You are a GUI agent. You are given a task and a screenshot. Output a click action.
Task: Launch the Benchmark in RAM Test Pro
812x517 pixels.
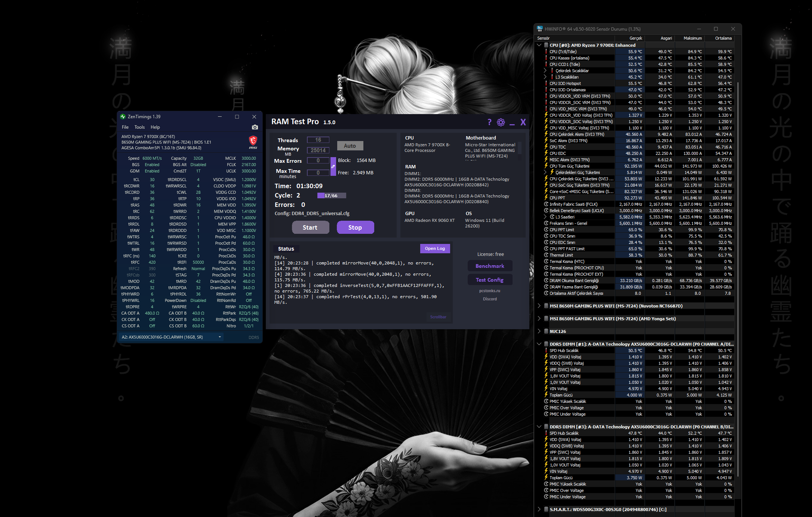tap(490, 266)
